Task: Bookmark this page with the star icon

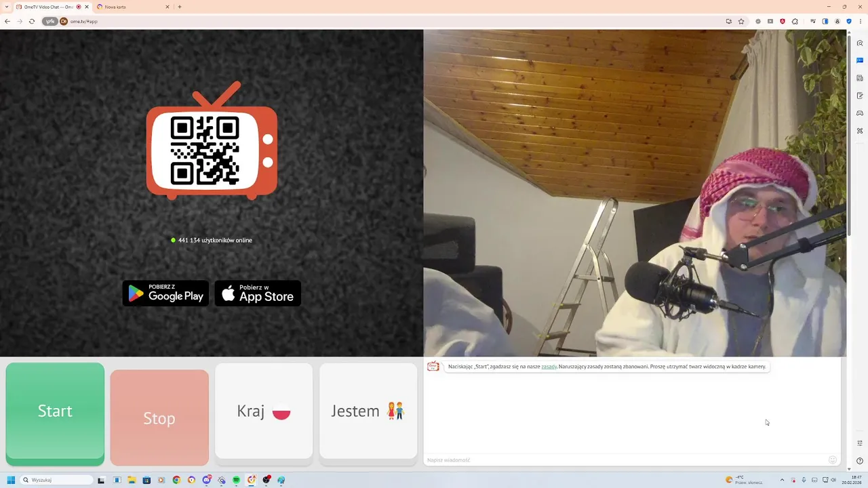Action: click(741, 21)
